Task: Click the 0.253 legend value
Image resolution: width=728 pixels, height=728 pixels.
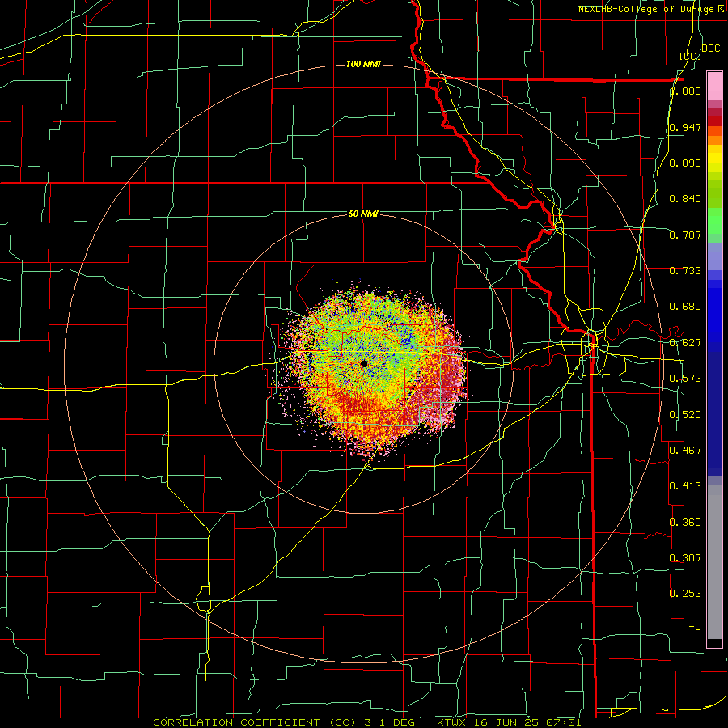Action: (685, 594)
